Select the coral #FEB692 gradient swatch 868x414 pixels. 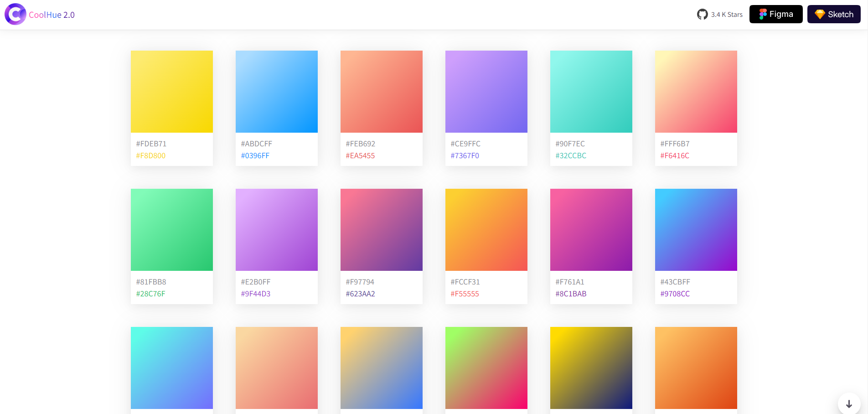coord(382,92)
